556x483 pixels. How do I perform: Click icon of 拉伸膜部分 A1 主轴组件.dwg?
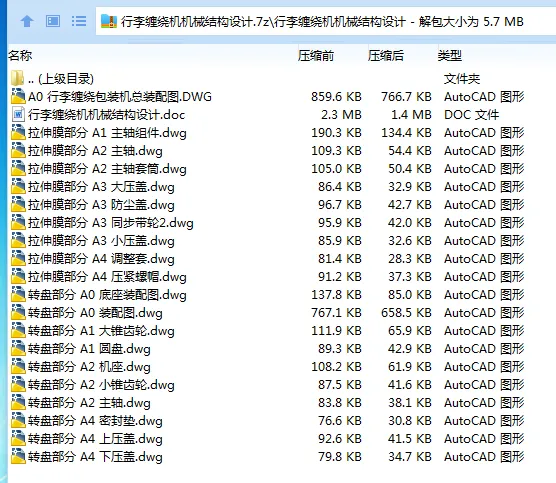(18, 133)
